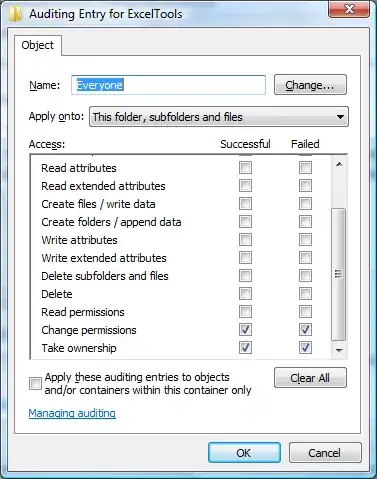Check Successful for Read permissions
Screen dimensions: 377x479
245,312
